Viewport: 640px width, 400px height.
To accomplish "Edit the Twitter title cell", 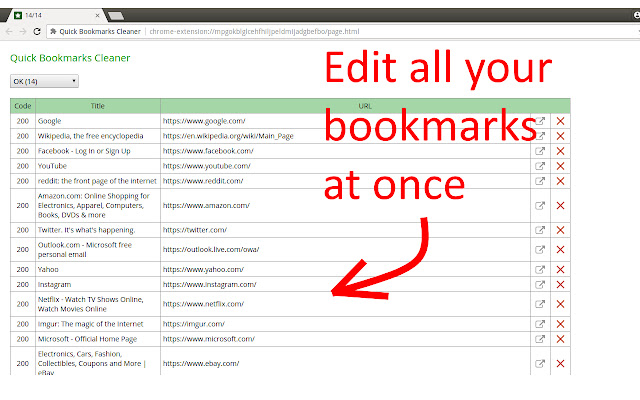I will tap(97, 229).
